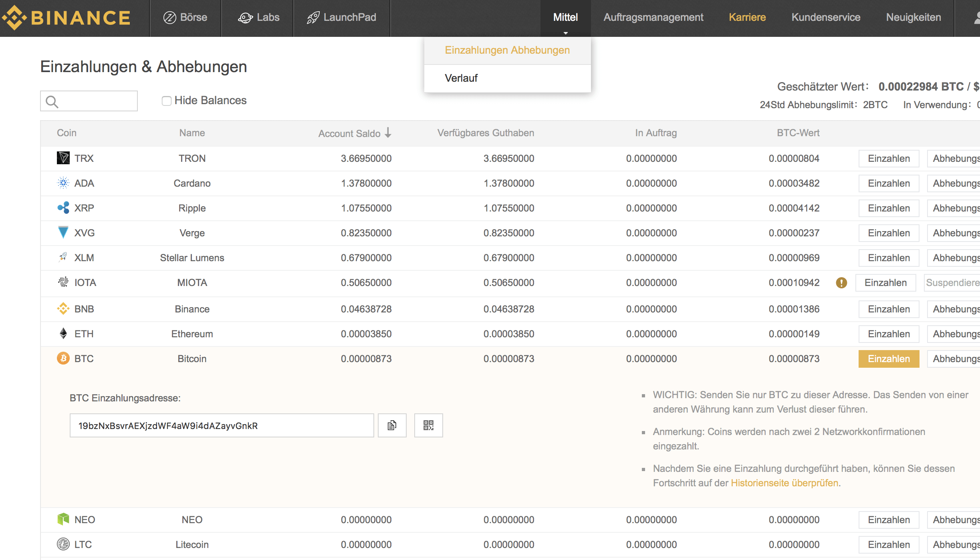Click the ADA coin icon
Screen dimensions: 980x560
click(63, 183)
